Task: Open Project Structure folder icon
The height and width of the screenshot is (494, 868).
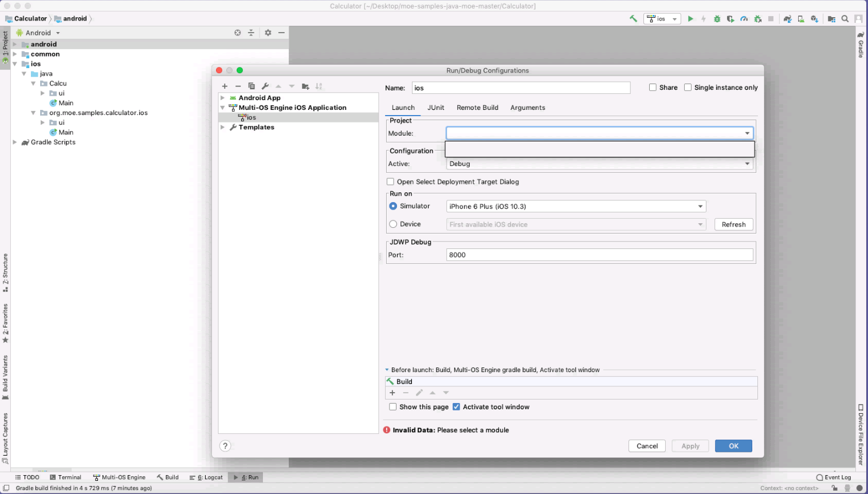Action: (831, 19)
